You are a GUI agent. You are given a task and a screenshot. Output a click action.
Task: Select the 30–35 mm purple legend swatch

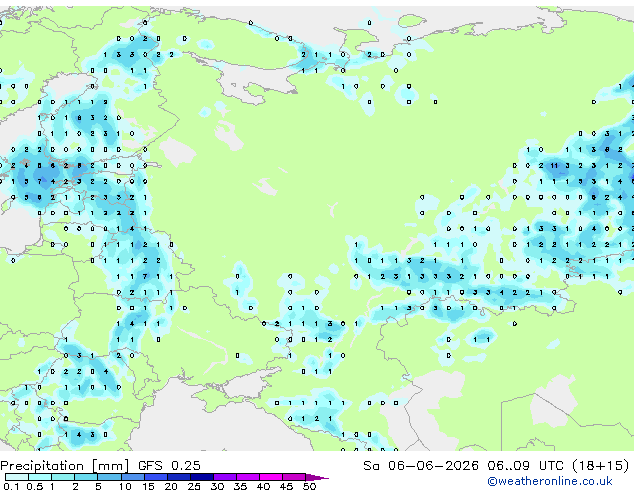[x=225, y=477]
